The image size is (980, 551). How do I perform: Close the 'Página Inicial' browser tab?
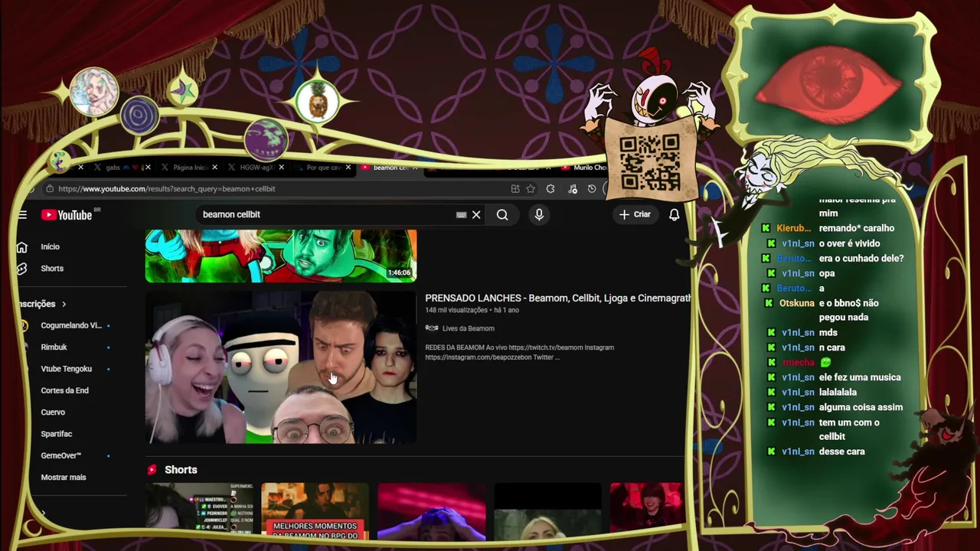[x=214, y=168]
